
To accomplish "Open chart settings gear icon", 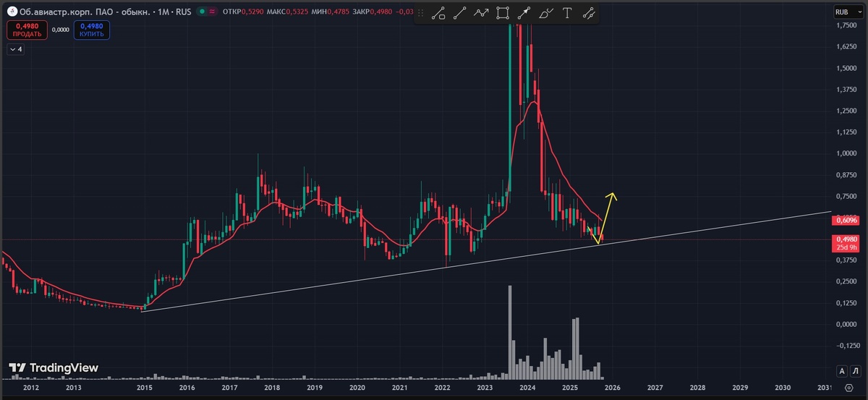I will [x=848, y=388].
